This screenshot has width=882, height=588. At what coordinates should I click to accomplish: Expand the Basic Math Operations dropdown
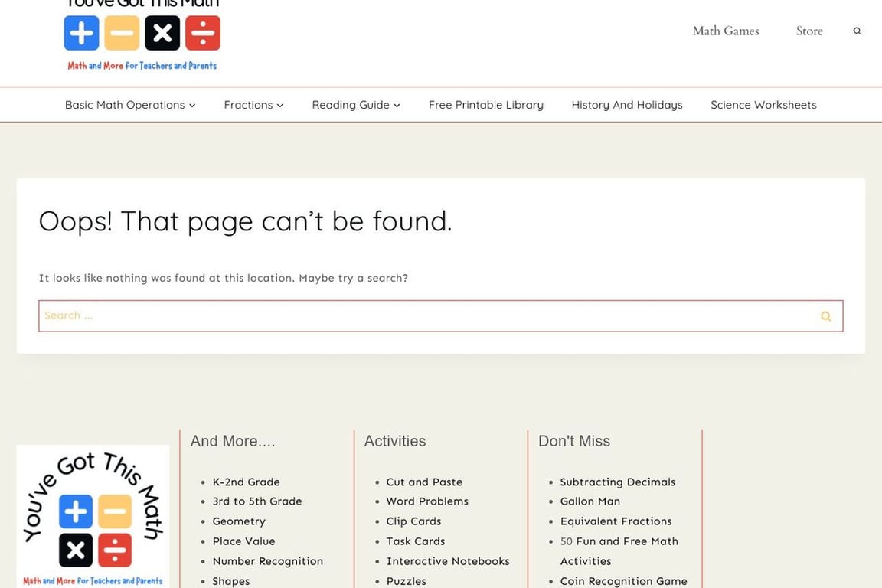[x=130, y=105]
